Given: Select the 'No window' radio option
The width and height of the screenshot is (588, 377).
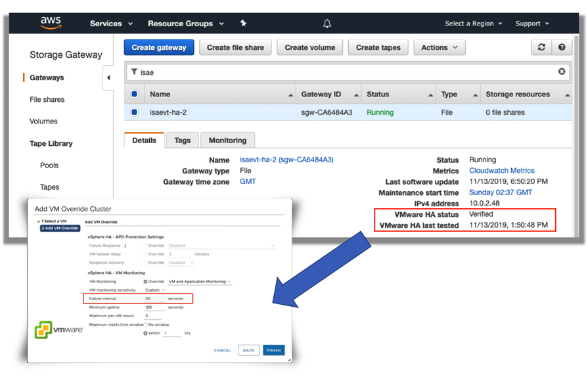Looking at the screenshot, I should (x=146, y=324).
